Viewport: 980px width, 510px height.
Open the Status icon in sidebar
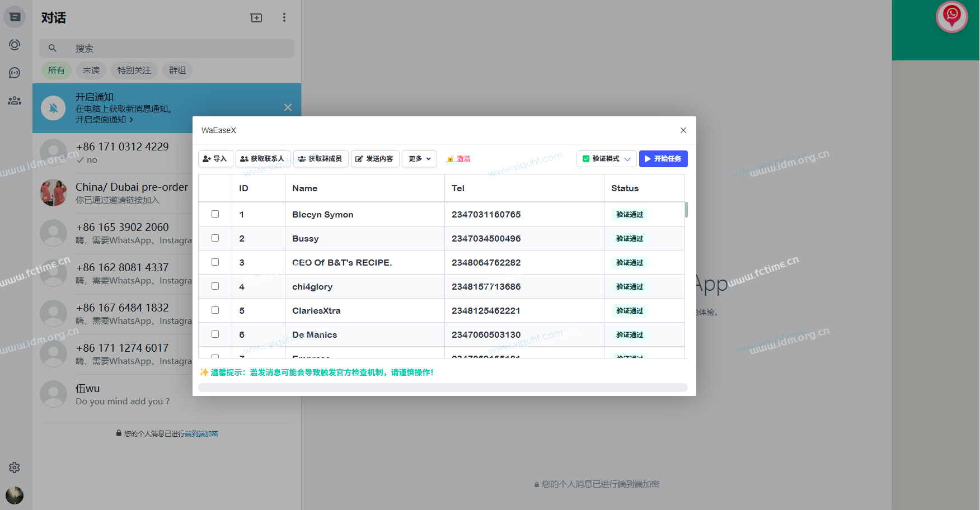pyautogui.click(x=15, y=45)
